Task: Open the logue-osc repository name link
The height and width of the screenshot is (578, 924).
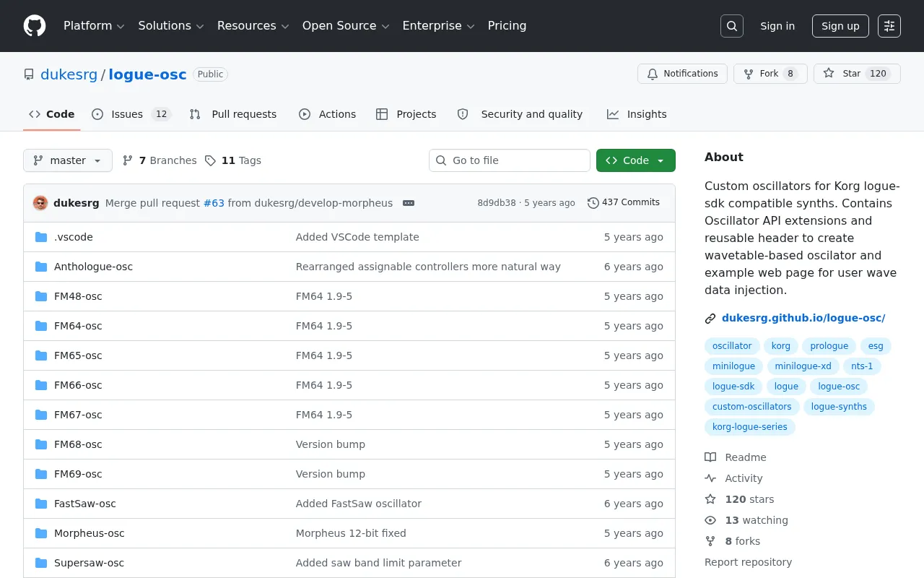Action: [x=147, y=74]
